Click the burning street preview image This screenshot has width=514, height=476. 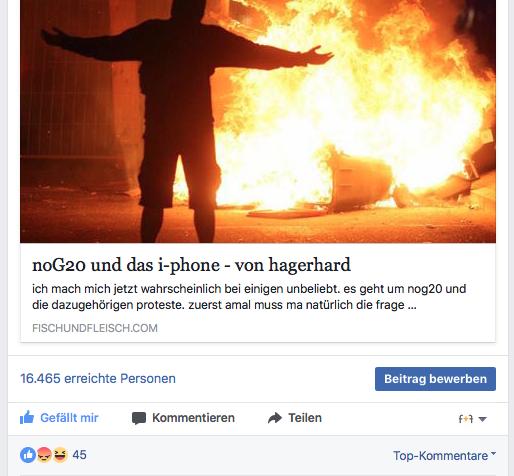point(258,121)
